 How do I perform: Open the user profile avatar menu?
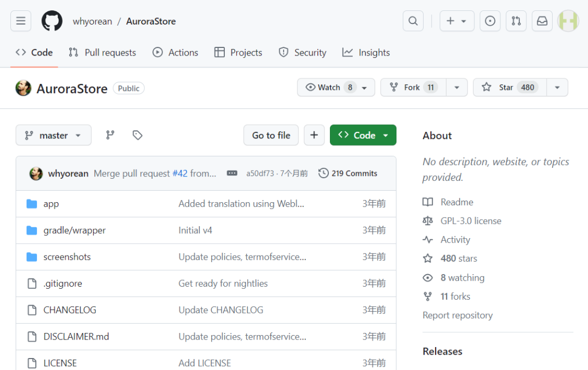tap(568, 21)
